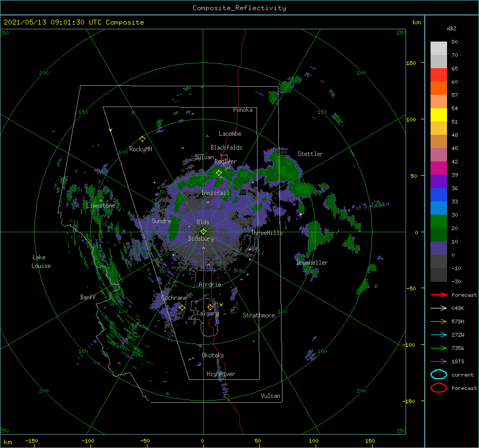
Task: Click the orange 57DM arrow symbol
Action: click(439, 321)
